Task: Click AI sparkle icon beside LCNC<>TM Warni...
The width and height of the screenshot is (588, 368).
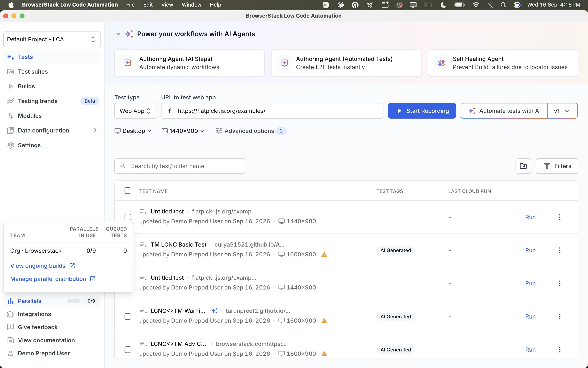Action: [x=214, y=311]
